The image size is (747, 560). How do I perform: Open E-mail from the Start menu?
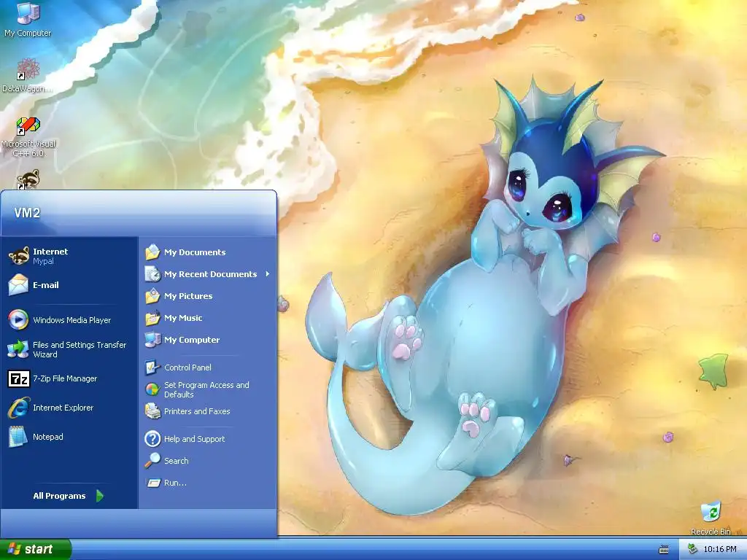(x=69, y=285)
